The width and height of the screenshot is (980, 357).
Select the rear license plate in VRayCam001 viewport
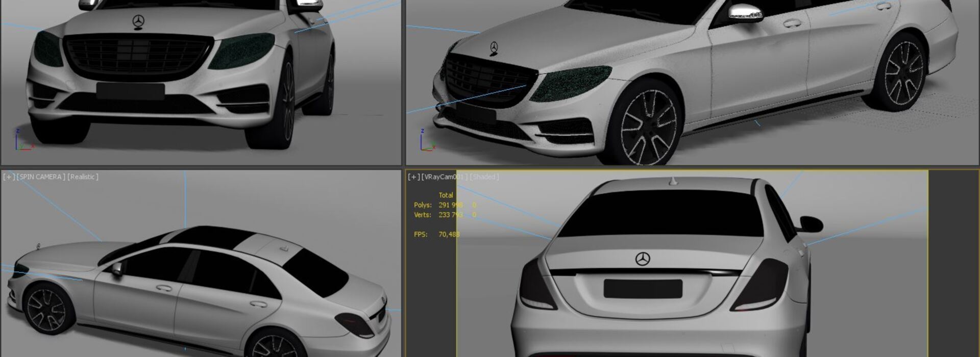click(643, 289)
